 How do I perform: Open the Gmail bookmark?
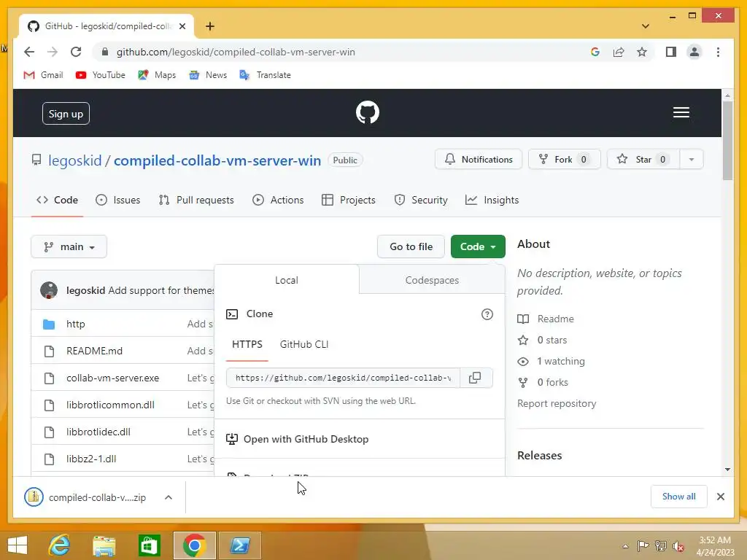(x=43, y=75)
